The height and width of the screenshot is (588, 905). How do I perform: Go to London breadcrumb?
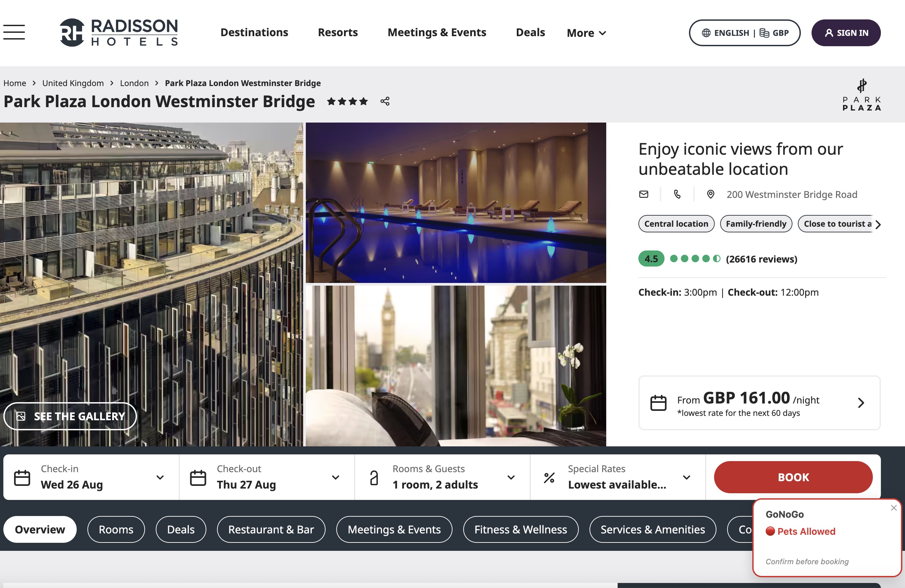(134, 83)
